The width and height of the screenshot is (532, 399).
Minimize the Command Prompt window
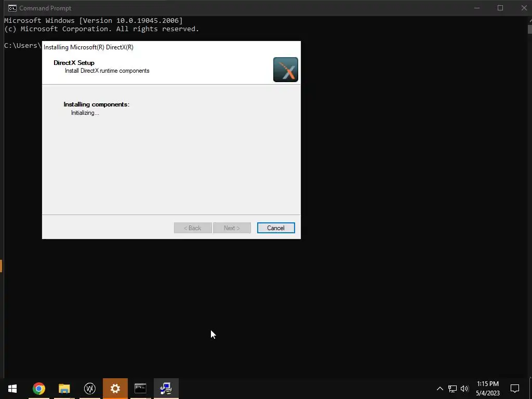[x=477, y=8]
